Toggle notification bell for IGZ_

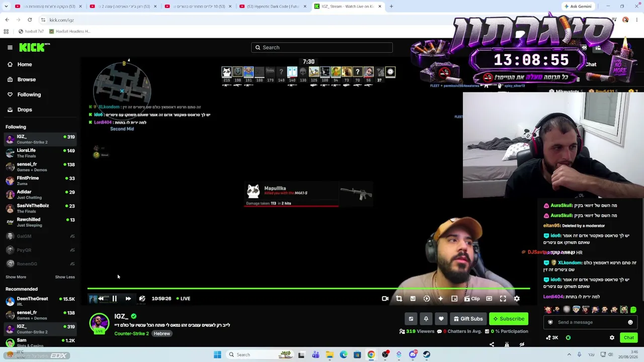(426, 319)
